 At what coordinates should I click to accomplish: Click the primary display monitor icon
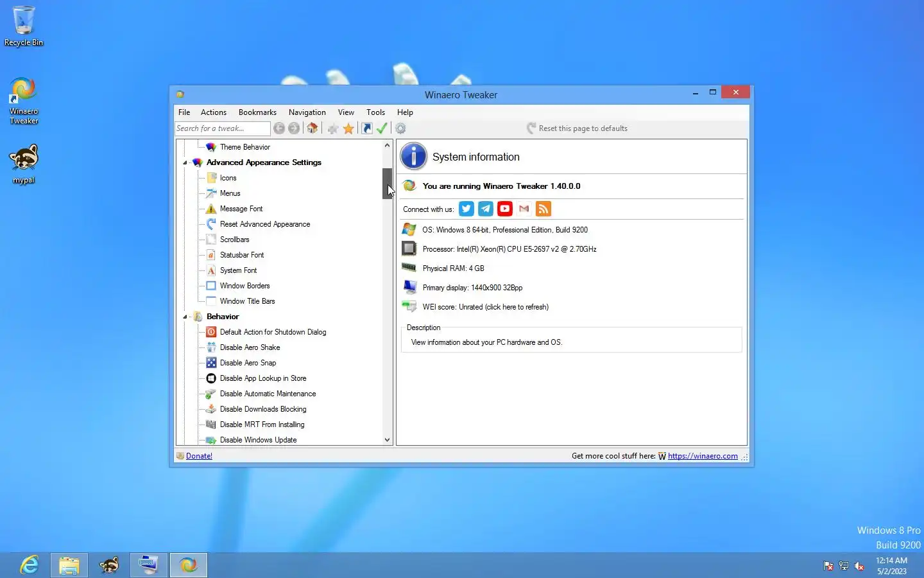tap(409, 287)
